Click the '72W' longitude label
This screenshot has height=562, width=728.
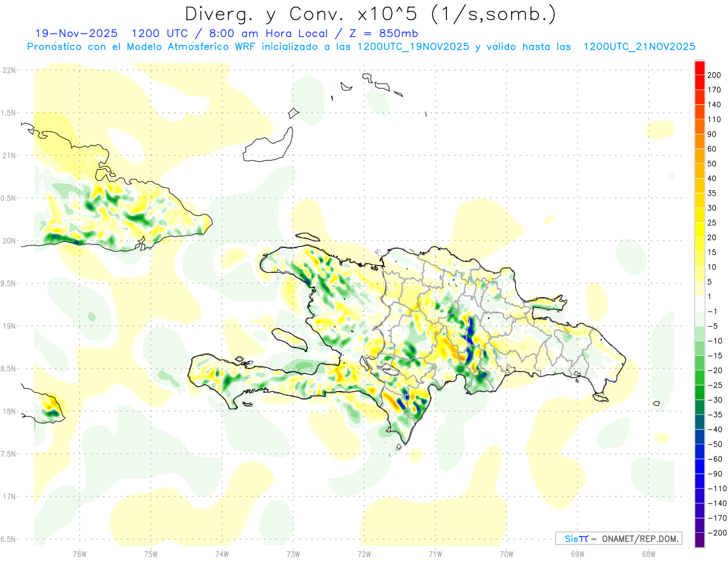[x=364, y=554]
